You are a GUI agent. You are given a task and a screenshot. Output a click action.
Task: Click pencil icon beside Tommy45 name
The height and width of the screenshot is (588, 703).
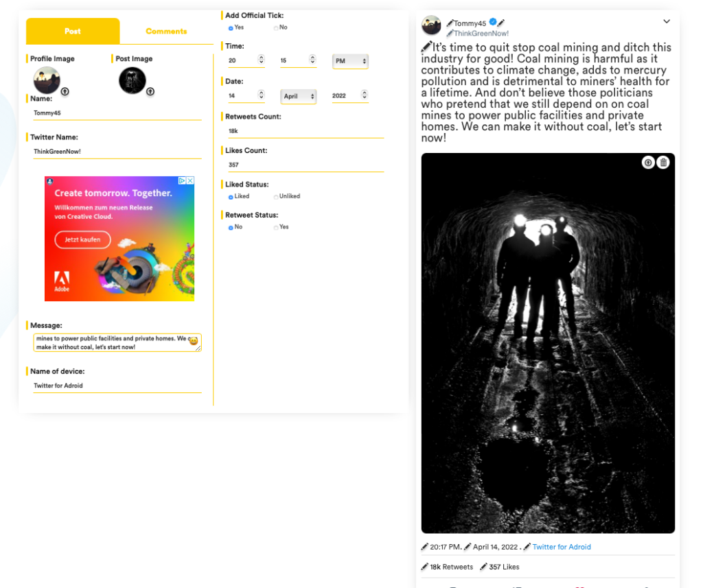pyautogui.click(x=450, y=23)
